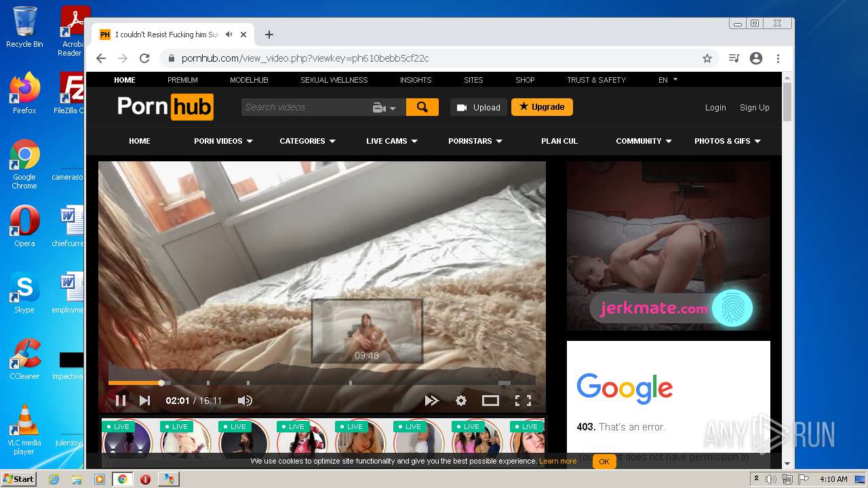The width and height of the screenshot is (868, 488).
Task: Open INSIGHTS in the top bar
Action: (416, 80)
